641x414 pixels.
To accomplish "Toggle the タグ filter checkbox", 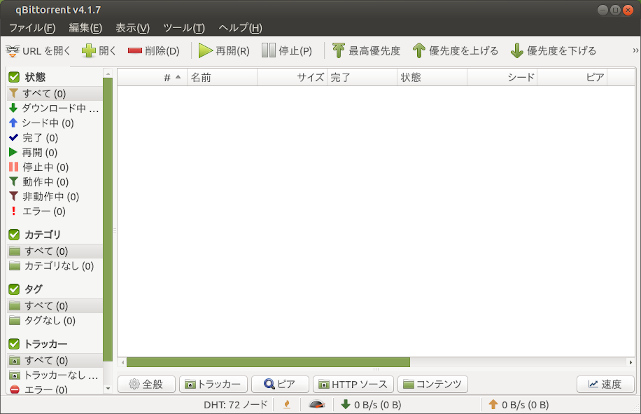I will (x=14, y=289).
